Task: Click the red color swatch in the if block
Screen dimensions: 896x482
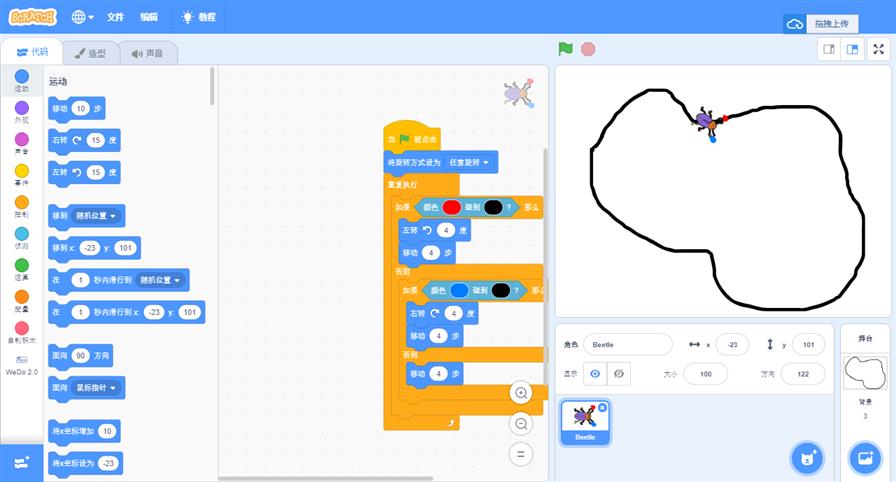Action: 451,207
